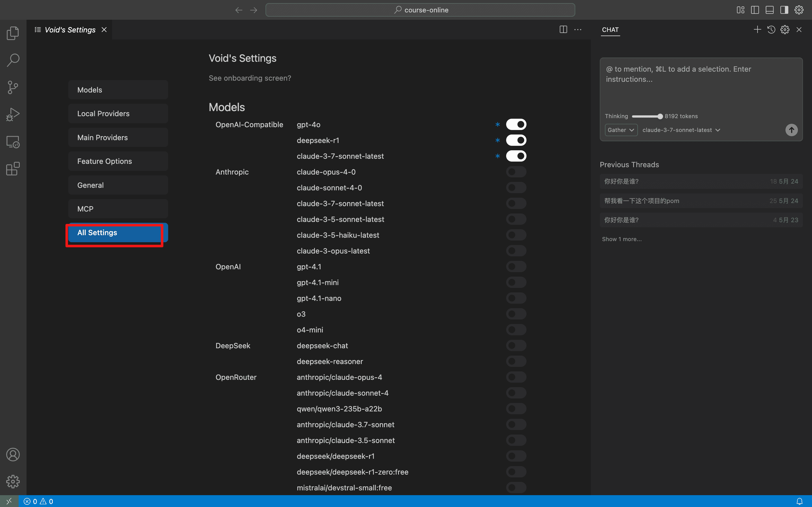Screen dimensions: 812x507
Task: Disable the gpt-4o model toggle
Action: point(516,124)
